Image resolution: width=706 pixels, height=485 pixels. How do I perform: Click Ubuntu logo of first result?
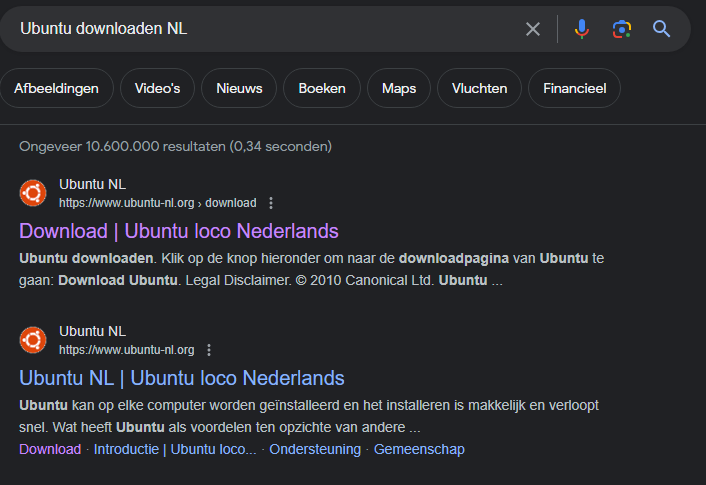pyautogui.click(x=33, y=192)
